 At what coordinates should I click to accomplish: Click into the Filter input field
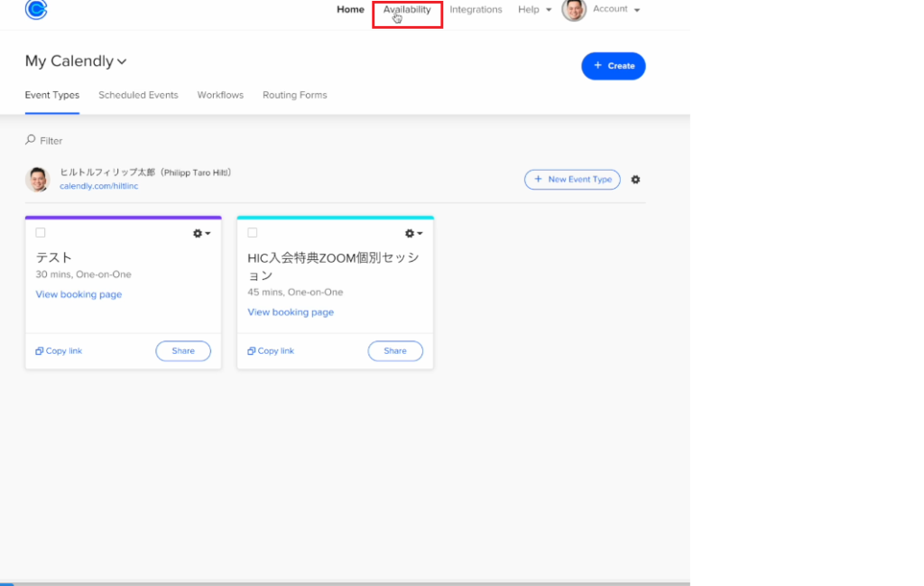coord(51,140)
